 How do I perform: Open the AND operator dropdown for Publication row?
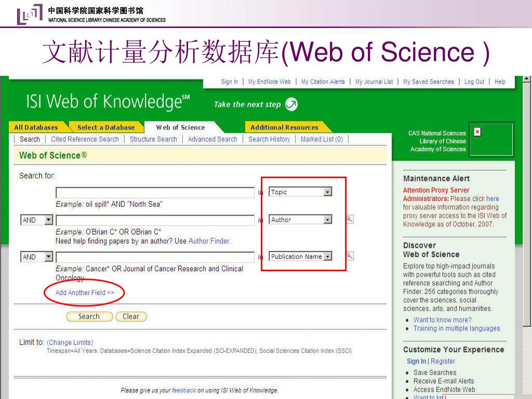[x=49, y=257]
